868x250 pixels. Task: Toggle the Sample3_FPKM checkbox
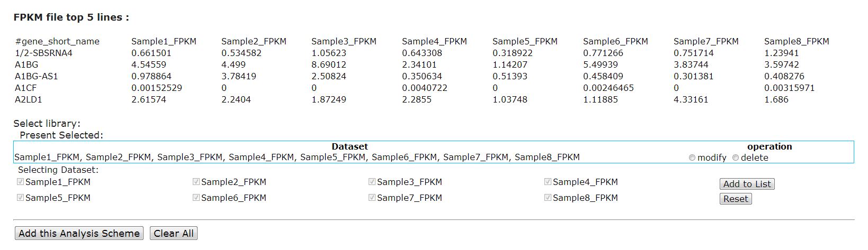372,182
